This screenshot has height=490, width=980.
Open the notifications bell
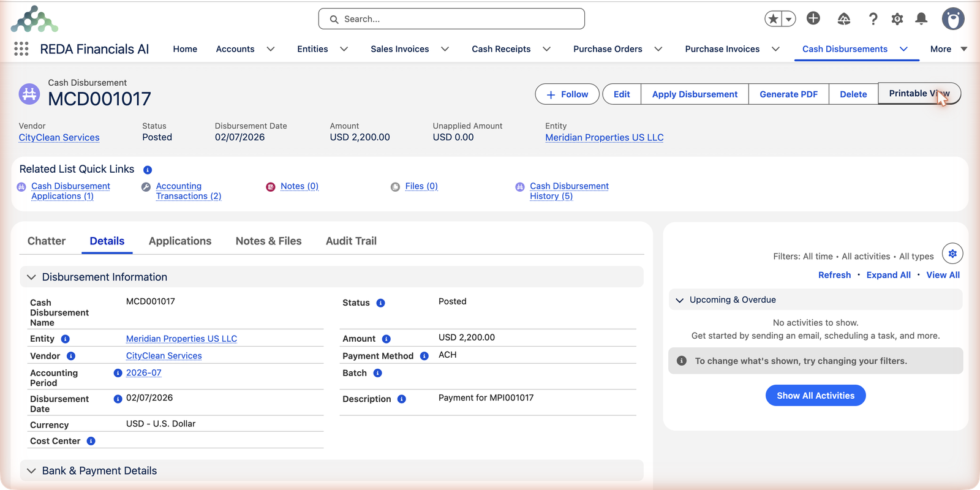click(921, 19)
